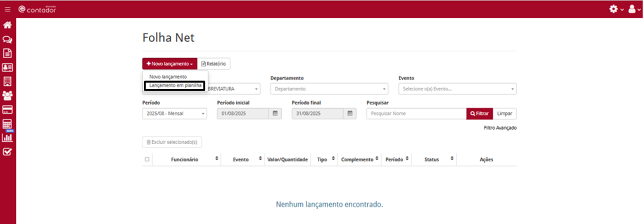Click the Folha Net page title

tap(168, 38)
